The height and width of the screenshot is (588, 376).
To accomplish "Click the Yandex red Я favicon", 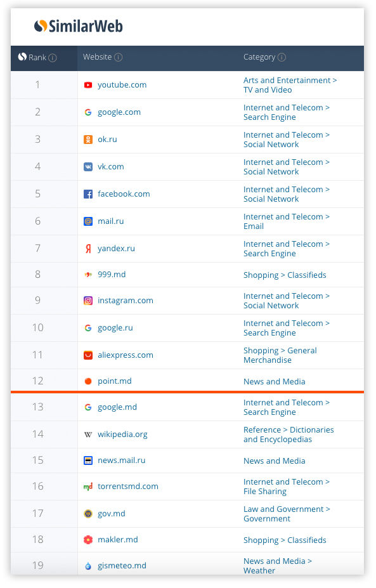I will 88,249.
